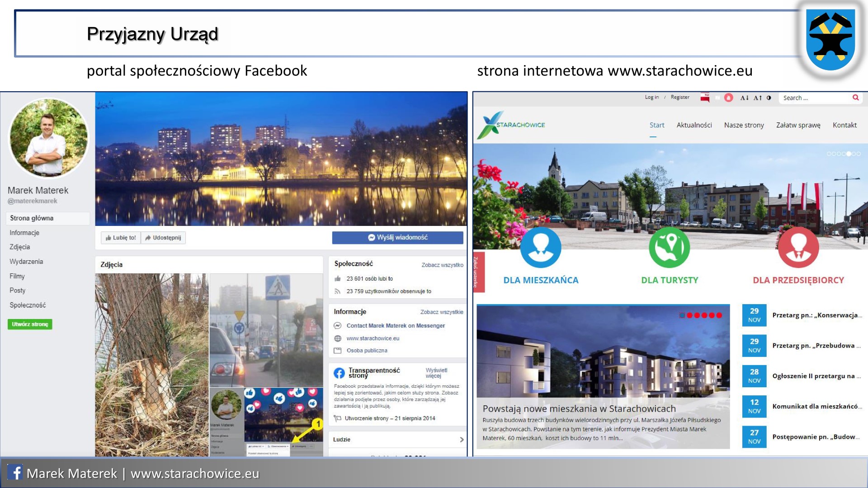Open Filmy in Facebook sidebar
Screen dimensions: 868x488
pos(17,276)
